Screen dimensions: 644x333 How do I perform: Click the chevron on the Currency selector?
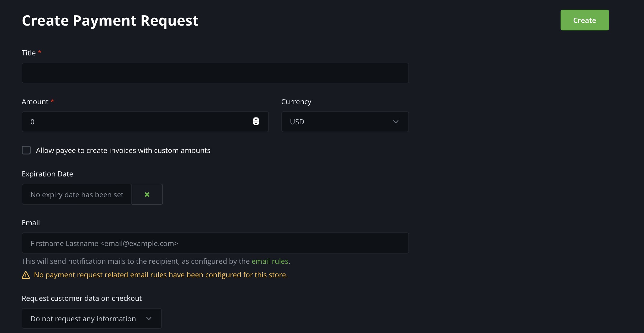click(x=395, y=122)
